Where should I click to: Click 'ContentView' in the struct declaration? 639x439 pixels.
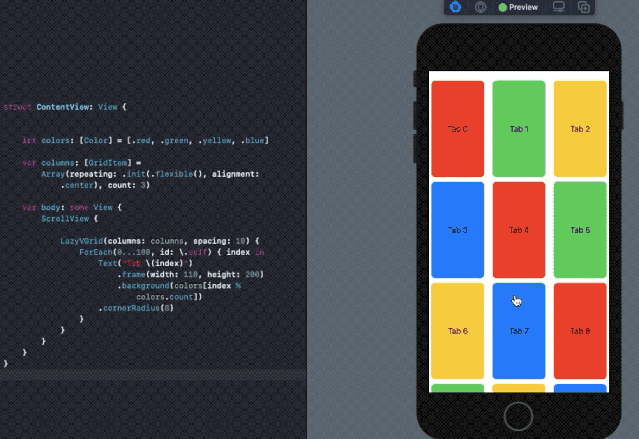[x=62, y=107]
